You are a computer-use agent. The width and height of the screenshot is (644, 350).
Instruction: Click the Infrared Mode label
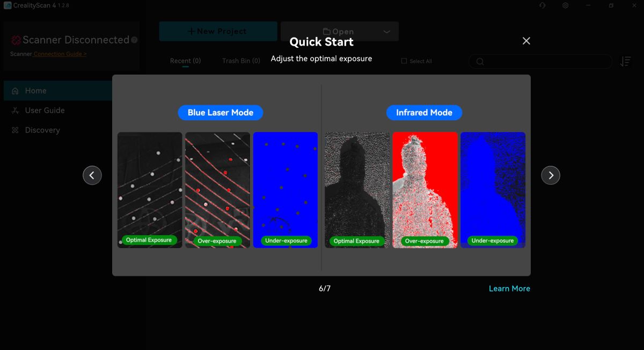pyautogui.click(x=424, y=113)
